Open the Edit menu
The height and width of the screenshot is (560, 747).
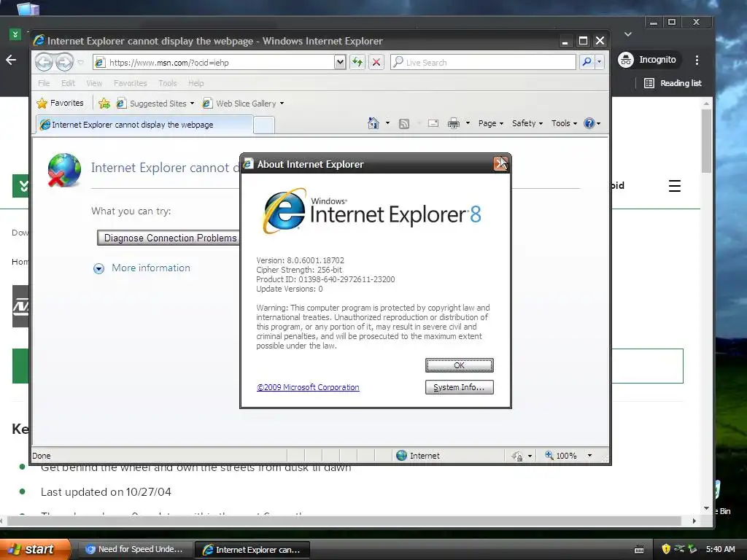tap(68, 83)
